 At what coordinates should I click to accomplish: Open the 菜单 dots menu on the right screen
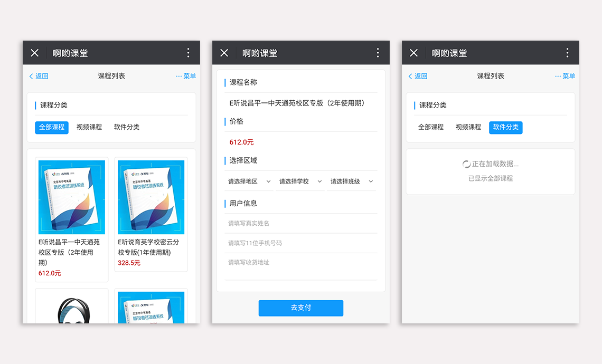pyautogui.click(x=565, y=76)
